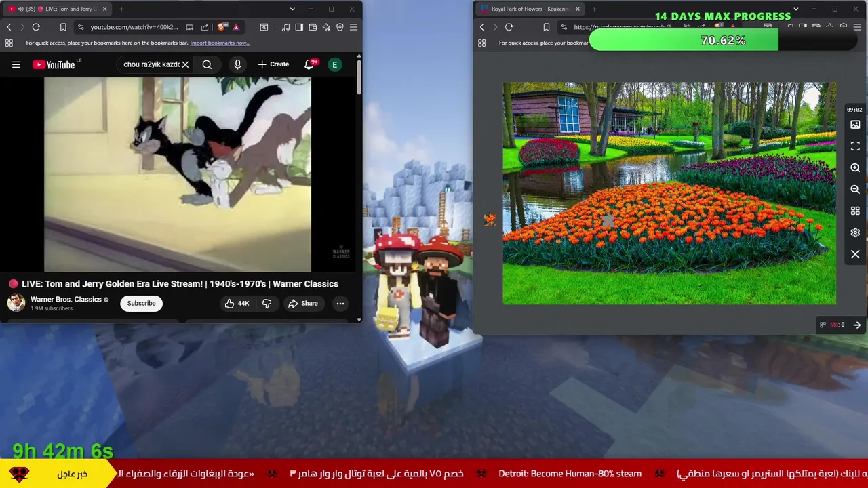Open the YouTube Create menu
The width and height of the screenshot is (868, 488).
click(273, 64)
